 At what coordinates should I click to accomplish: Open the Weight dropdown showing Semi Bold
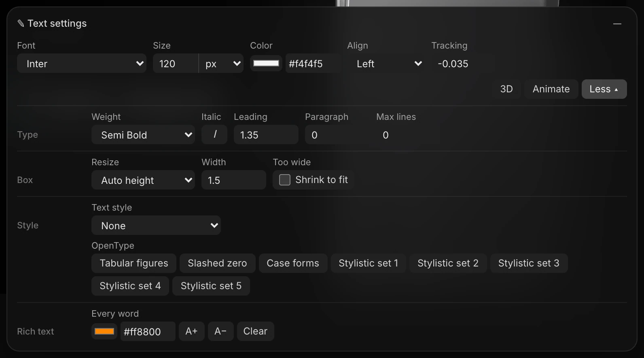pos(143,134)
